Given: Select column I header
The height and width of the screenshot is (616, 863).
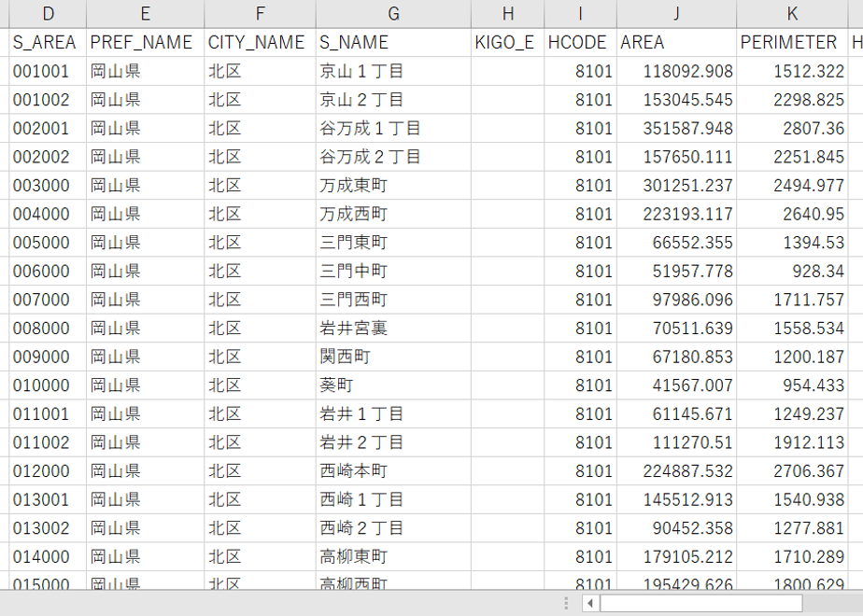Looking at the screenshot, I should point(580,14).
